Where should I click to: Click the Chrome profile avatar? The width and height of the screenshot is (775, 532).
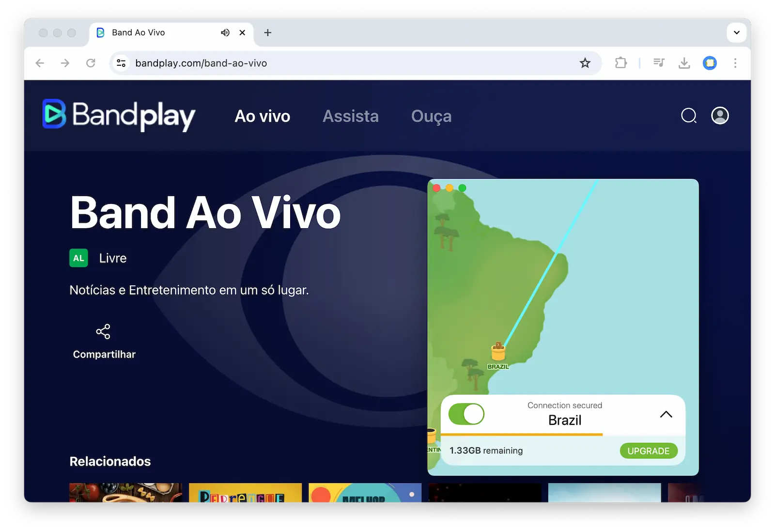(710, 63)
